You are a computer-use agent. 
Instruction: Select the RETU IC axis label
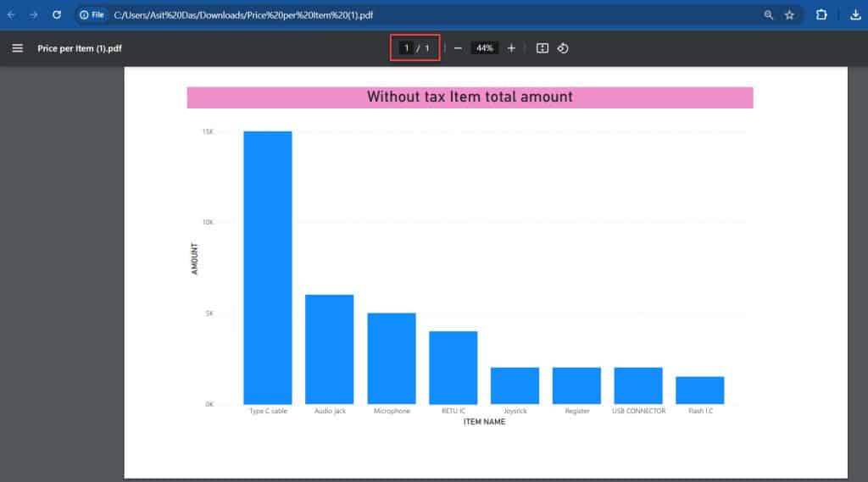click(453, 411)
